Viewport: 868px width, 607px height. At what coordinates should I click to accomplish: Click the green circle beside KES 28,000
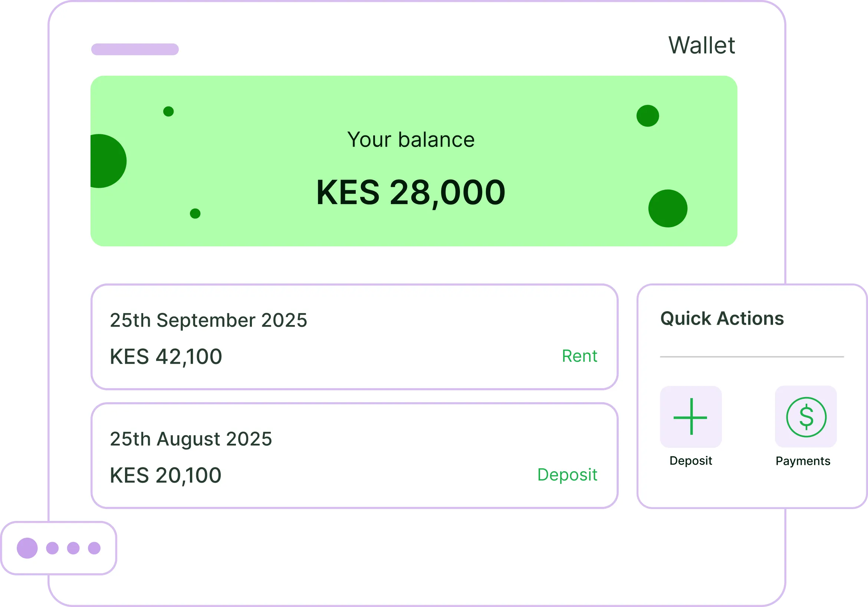coord(668,209)
